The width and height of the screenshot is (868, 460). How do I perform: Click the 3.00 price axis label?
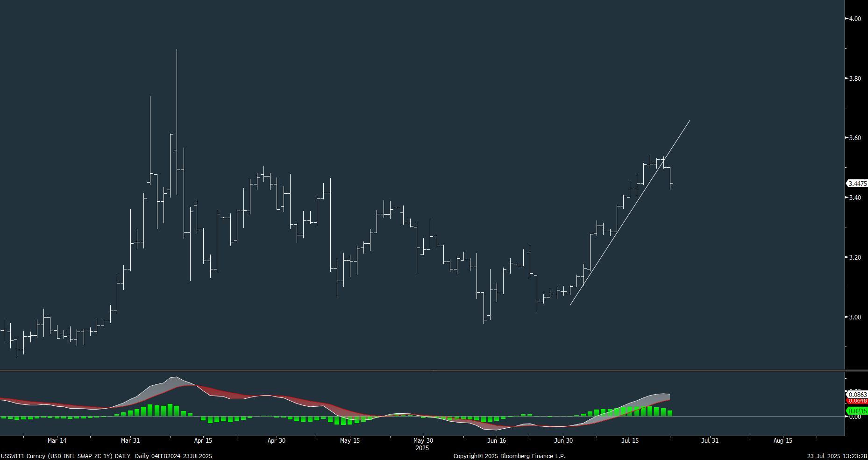click(x=855, y=317)
